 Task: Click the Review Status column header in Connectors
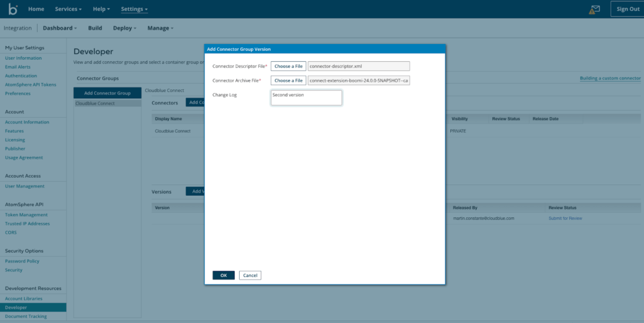click(x=506, y=119)
